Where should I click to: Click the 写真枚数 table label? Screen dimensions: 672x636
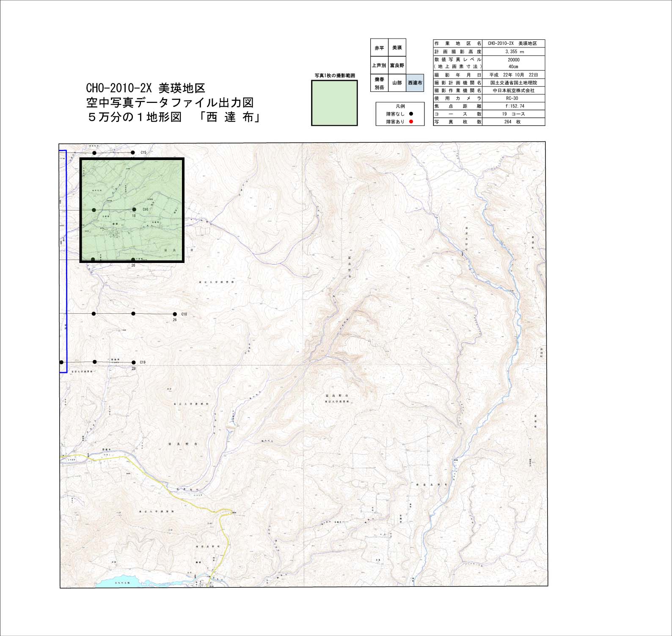[458, 122]
